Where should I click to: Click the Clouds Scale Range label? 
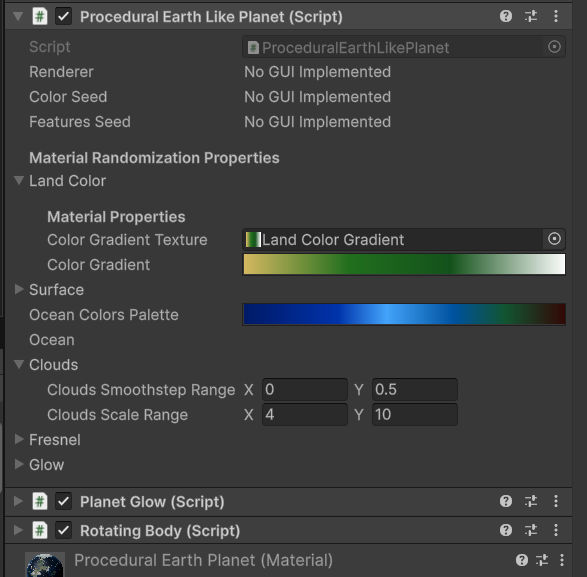point(118,415)
